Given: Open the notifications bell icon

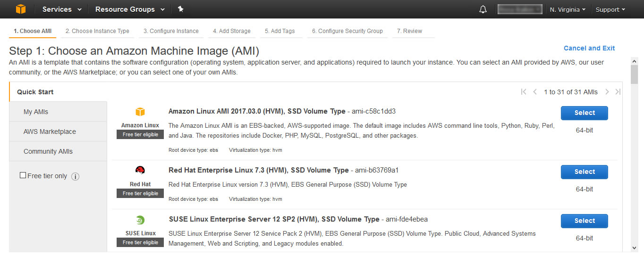Looking at the screenshot, I should (483, 9).
